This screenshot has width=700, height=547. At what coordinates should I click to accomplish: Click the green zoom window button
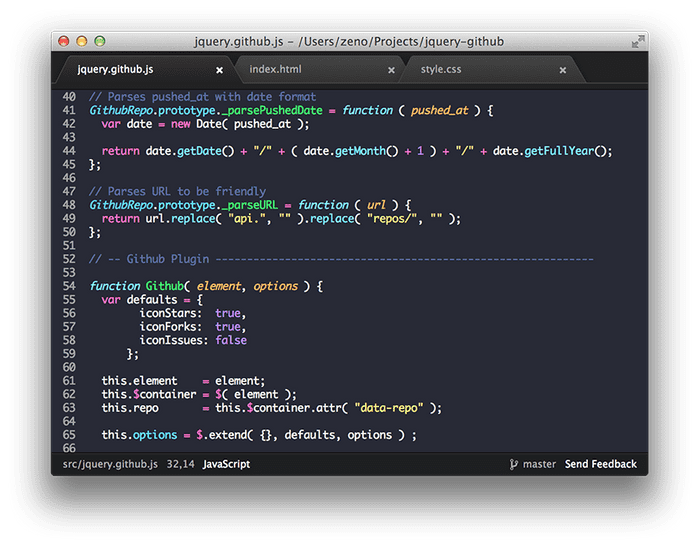[99, 42]
